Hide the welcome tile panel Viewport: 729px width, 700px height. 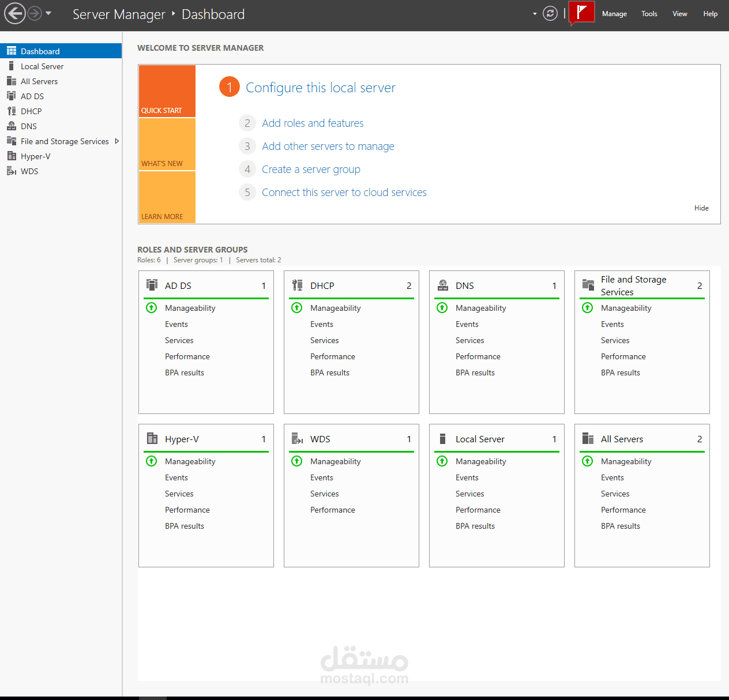(701, 208)
